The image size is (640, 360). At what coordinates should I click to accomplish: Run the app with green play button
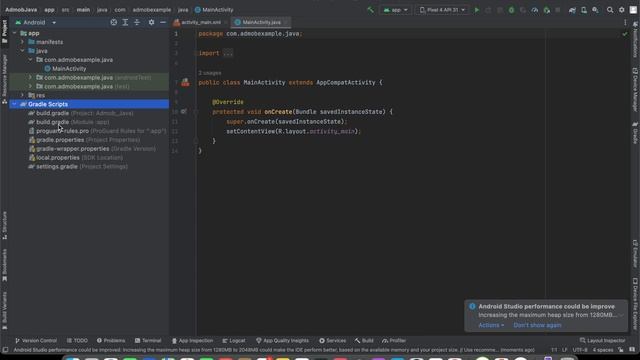(476, 10)
